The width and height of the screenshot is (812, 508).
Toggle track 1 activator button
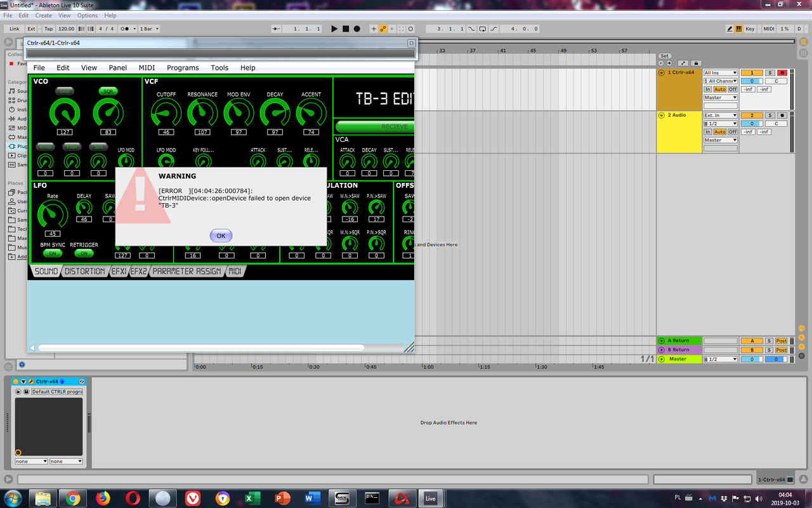[752, 73]
